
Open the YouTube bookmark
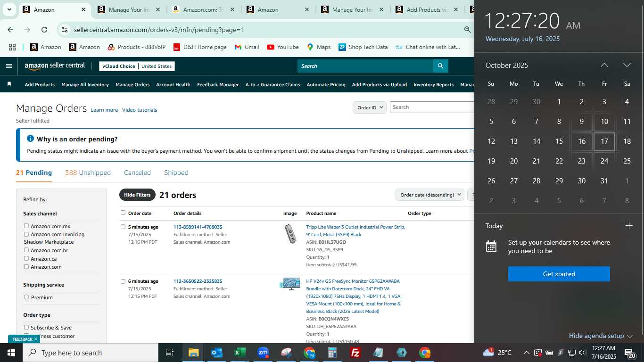(283, 47)
